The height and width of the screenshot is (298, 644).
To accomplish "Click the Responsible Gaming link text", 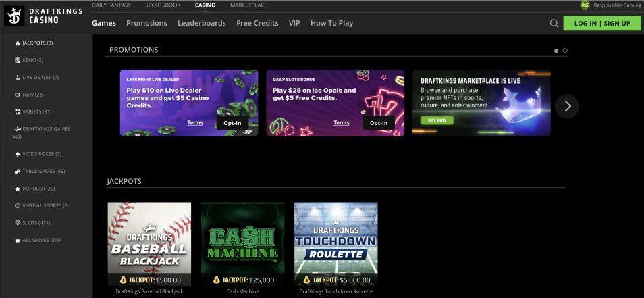I will [x=617, y=5].
